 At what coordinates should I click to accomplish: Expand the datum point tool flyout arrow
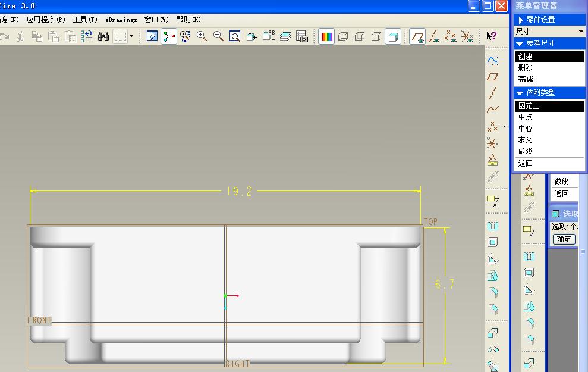click(504, 127)
